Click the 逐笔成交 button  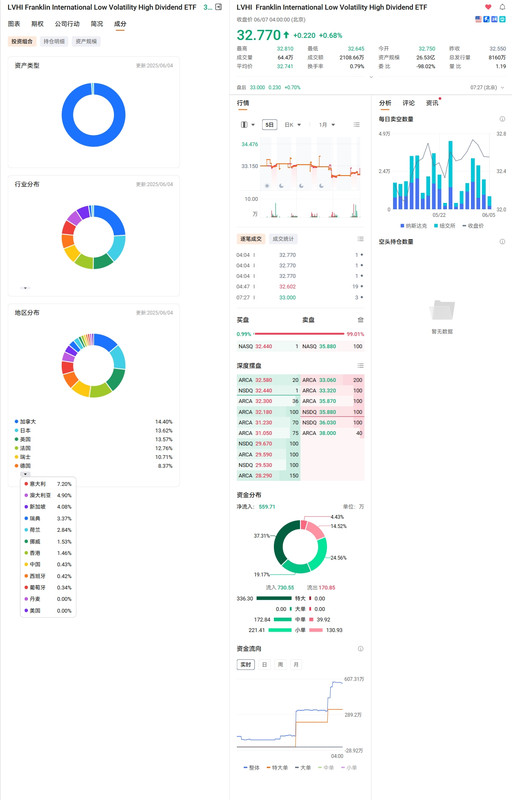coord(251,239)
